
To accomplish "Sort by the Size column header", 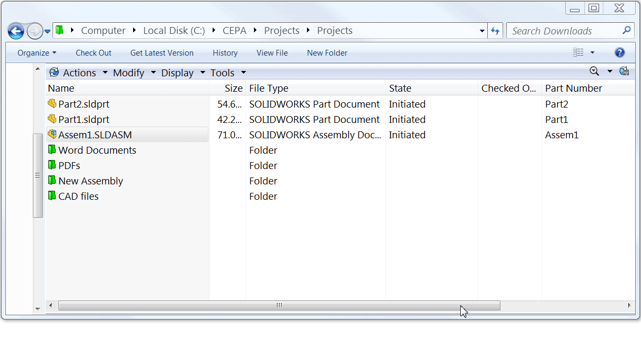I will coord(227,88).
